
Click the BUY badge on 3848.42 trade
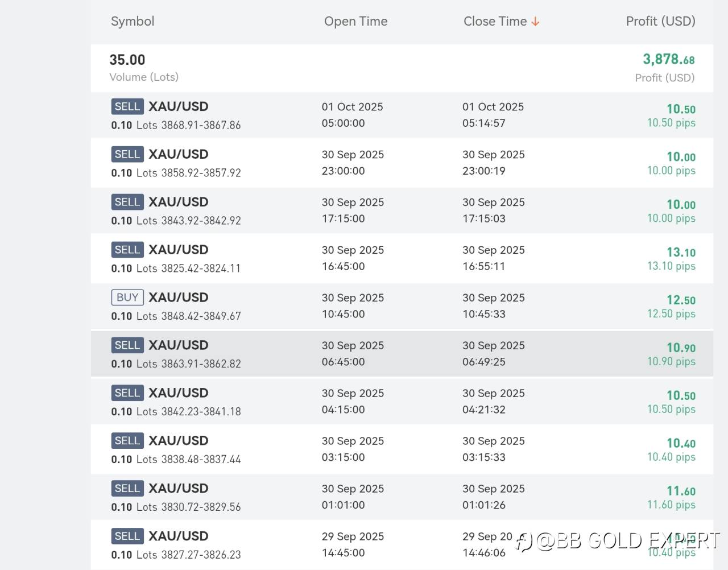point(127,298)
